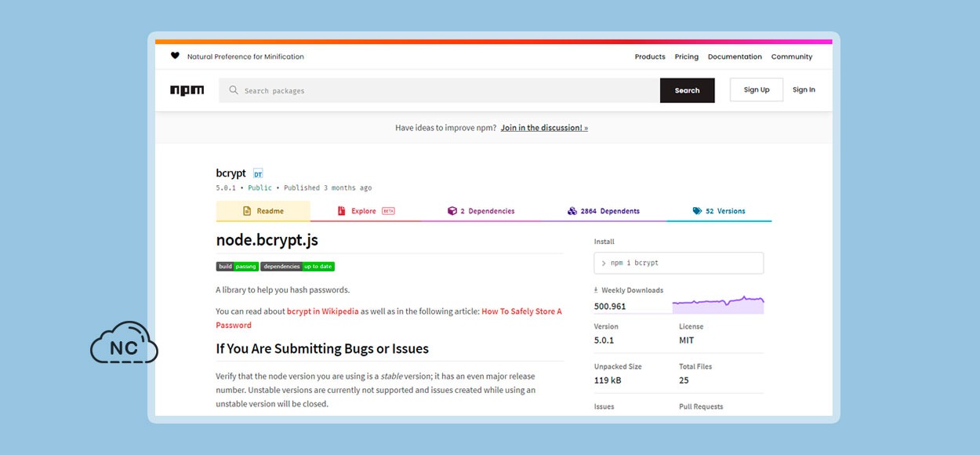The image size is (980, 455).
Task: Click the Total Files value 25
Action: tap(684, 380)
